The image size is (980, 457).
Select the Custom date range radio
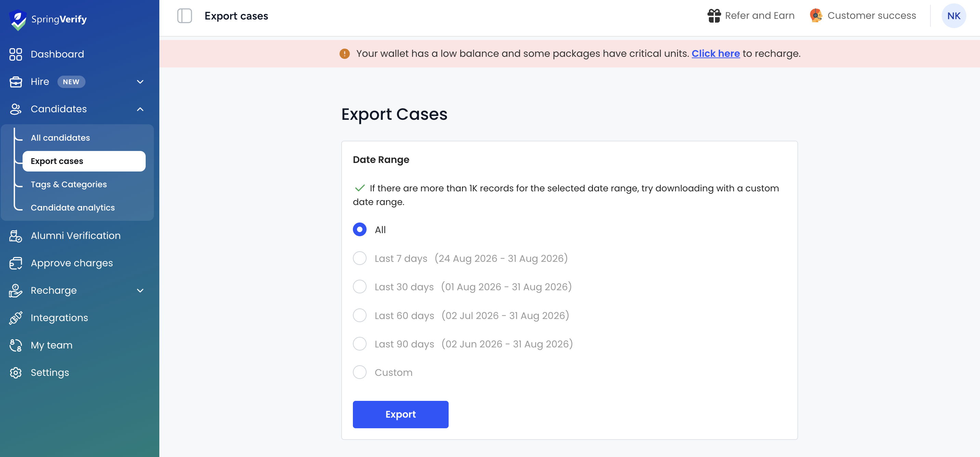(x=359, y=372)
